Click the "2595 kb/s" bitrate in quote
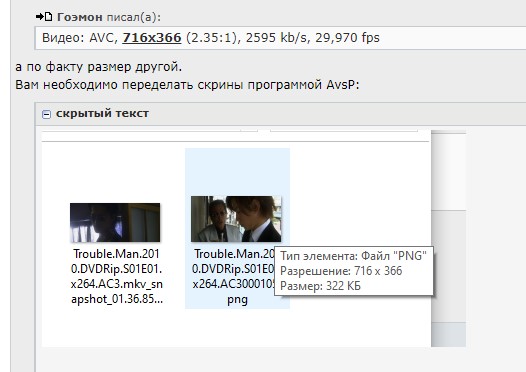Image resolution: width=526 pixels, height=372 pixels. (276, 38)
